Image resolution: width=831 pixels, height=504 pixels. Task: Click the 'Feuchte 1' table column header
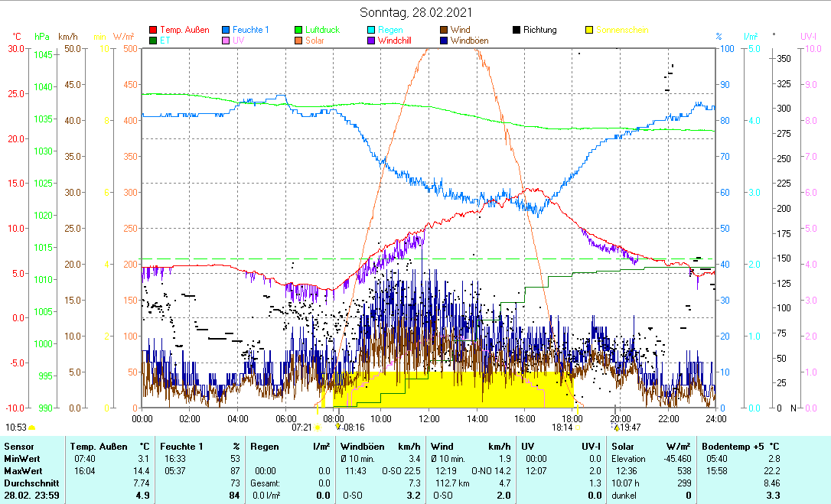182,447
